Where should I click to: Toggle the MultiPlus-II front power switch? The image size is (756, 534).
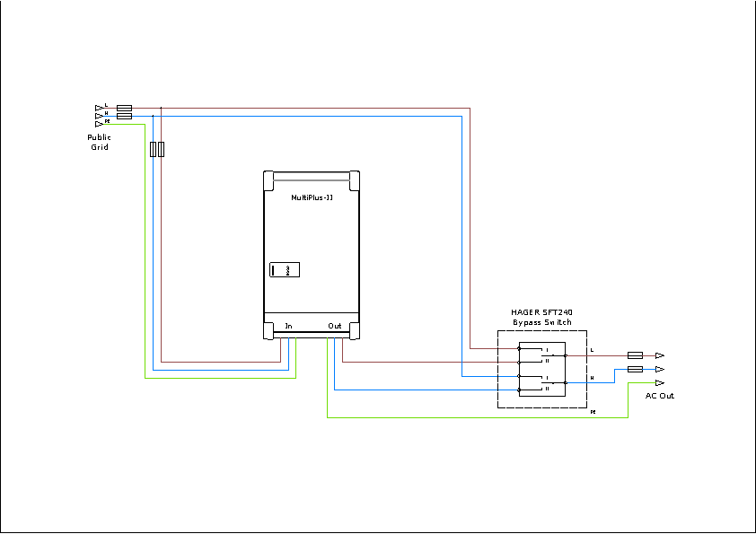(x=285, y=269)
